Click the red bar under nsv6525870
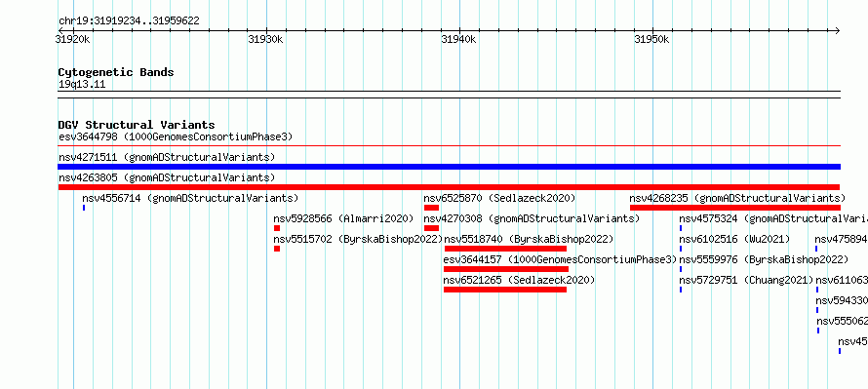Image resolution: width=868 pixels, height=389 pixels. [431, 208]
